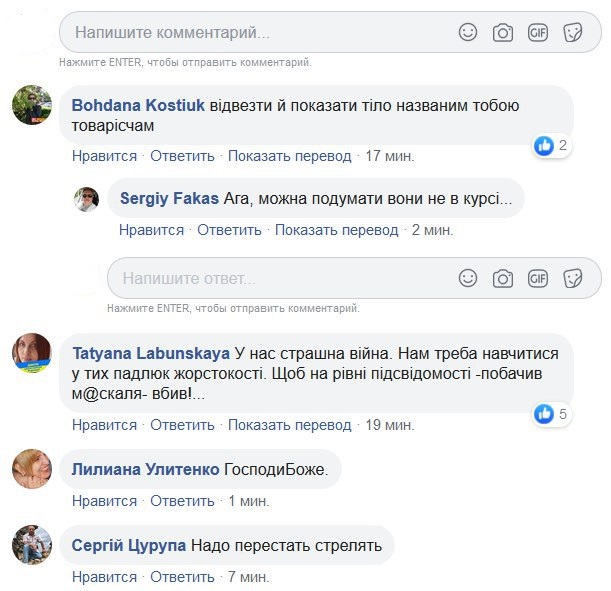Add a sticker in the reply box

pos(573,277)
